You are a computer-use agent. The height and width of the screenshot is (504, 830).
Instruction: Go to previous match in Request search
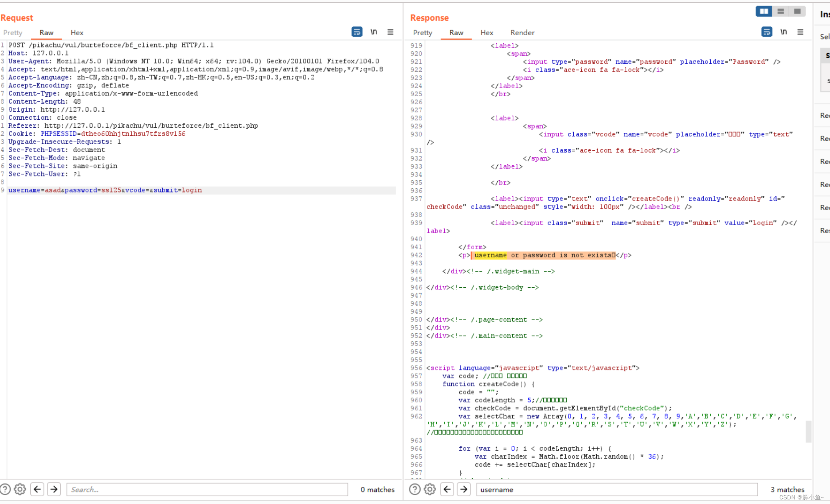click(x=37, y=489)
